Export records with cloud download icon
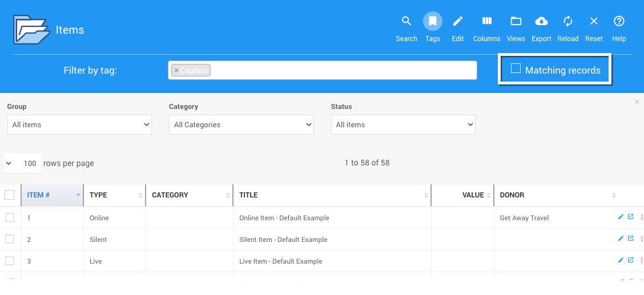Screen dimensions: 644x295 click(541, 22)
